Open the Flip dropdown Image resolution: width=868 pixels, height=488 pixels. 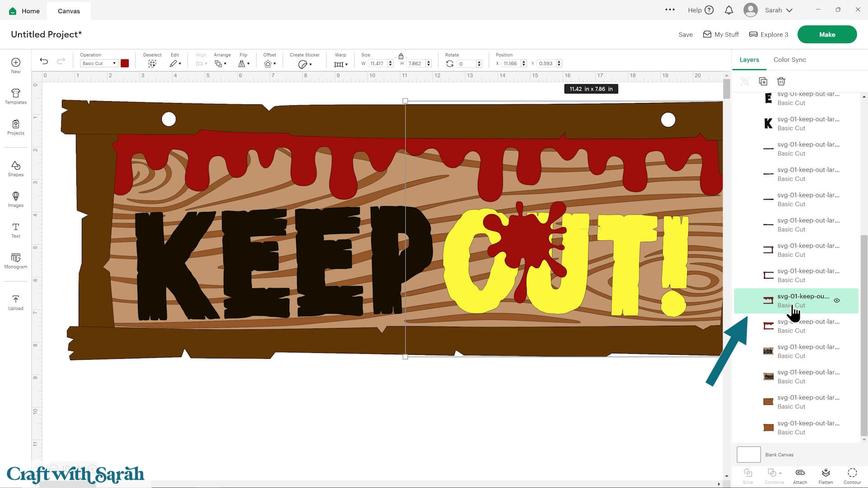click(x=244, y=63)
